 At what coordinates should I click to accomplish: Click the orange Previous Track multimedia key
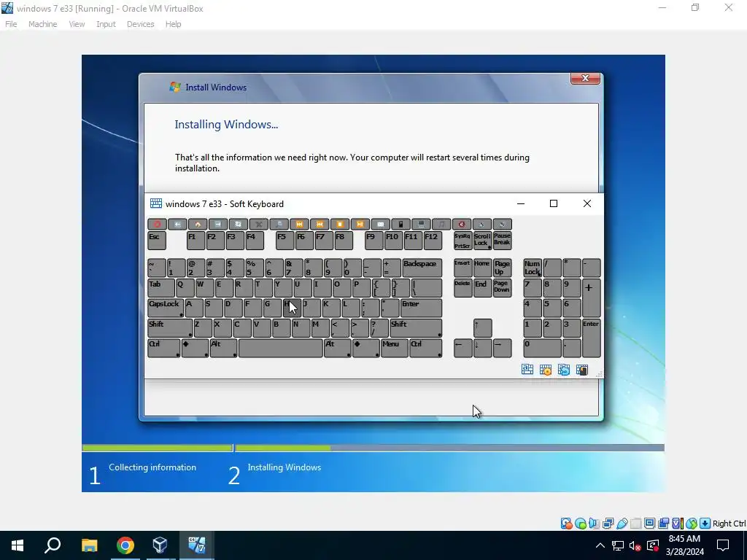tap(320, 224)
